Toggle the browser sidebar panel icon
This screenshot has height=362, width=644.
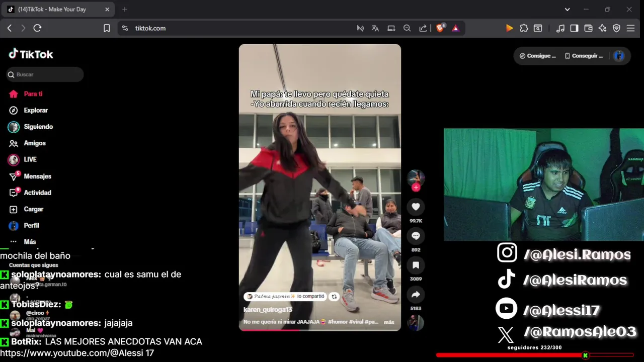click(x=574, y=28)
